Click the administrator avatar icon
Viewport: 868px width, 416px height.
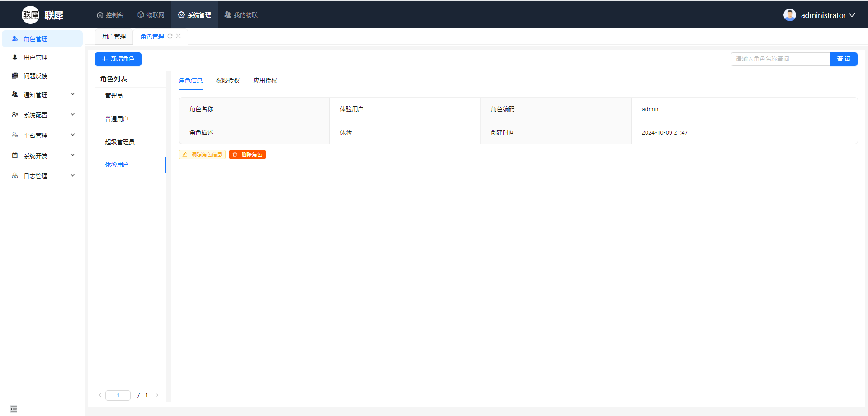(789, 15)
